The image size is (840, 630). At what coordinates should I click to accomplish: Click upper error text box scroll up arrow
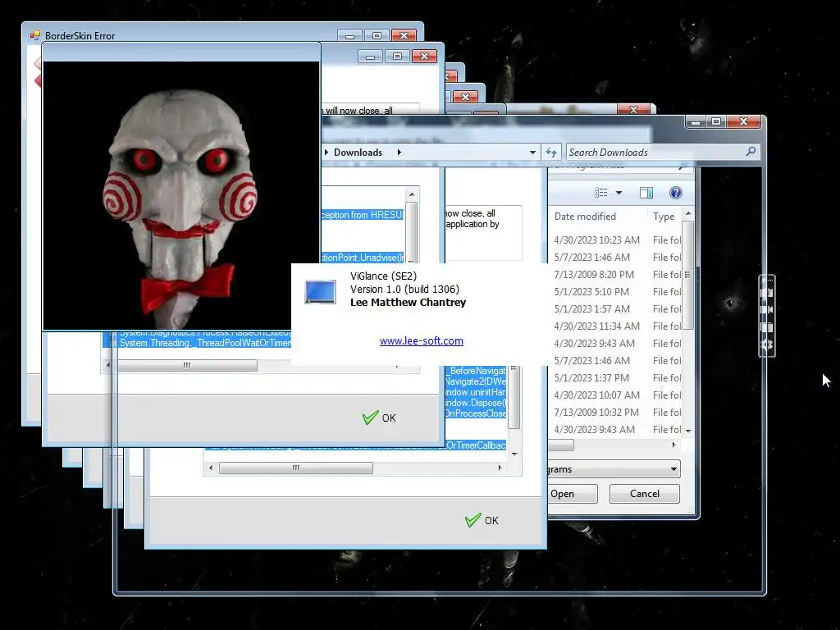tap(412, 194)
